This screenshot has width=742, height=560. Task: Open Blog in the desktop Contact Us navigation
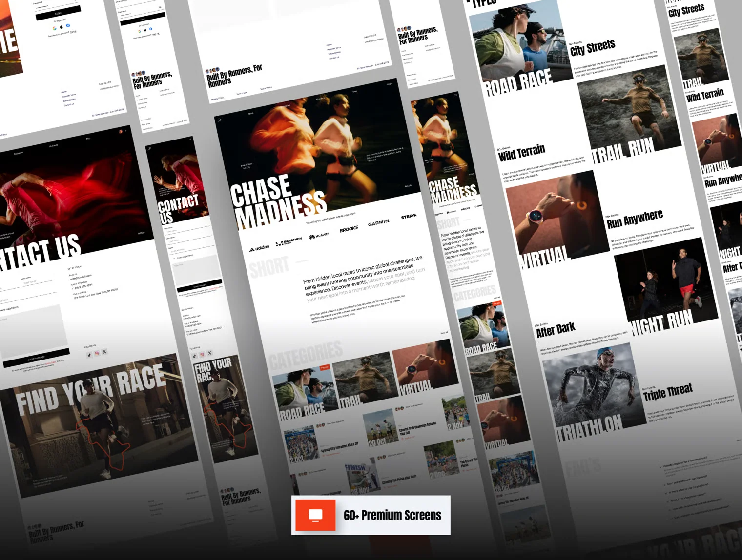coord(88,138)
